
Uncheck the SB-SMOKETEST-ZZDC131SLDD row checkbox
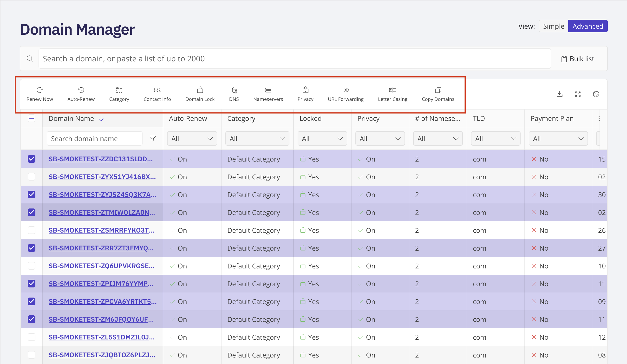pyautogui.click(x=32, y=159)
